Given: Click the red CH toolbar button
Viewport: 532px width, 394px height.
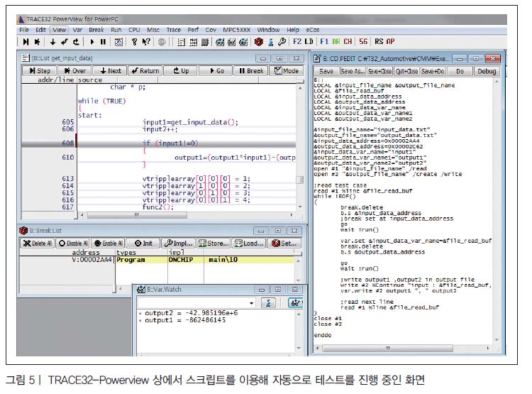Looking at the screenshot, I should click(x=348, y=41).
